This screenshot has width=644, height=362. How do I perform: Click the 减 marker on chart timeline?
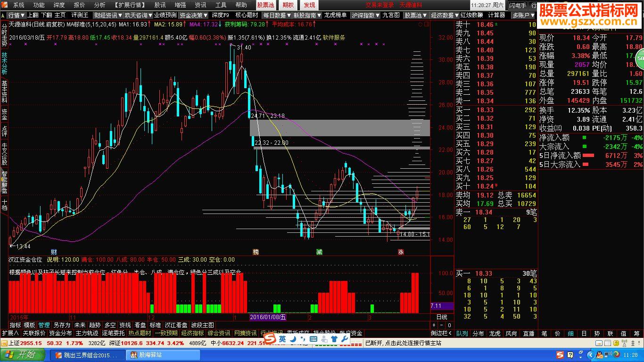click(x=320, y=252)
